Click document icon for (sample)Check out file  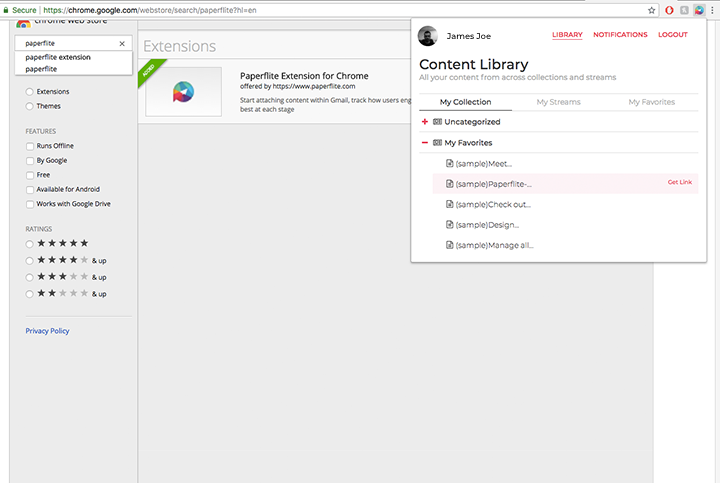[450, 204]
